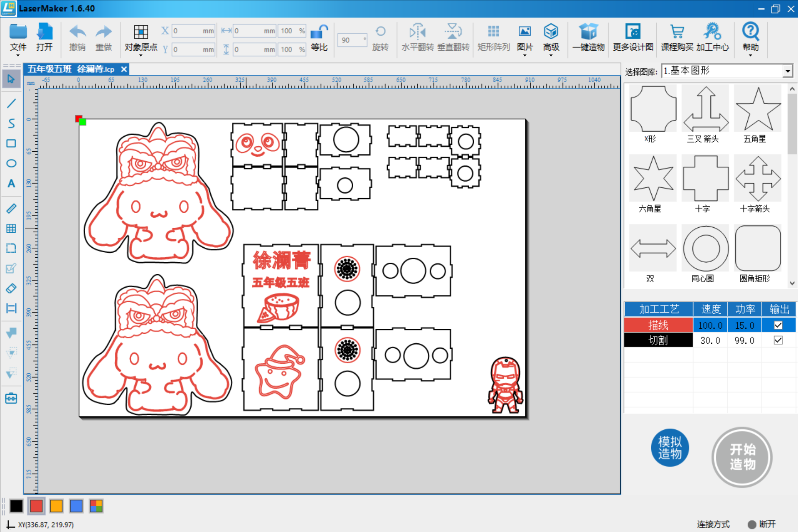Select the grid array tool in sidebar

coord(11,228)
